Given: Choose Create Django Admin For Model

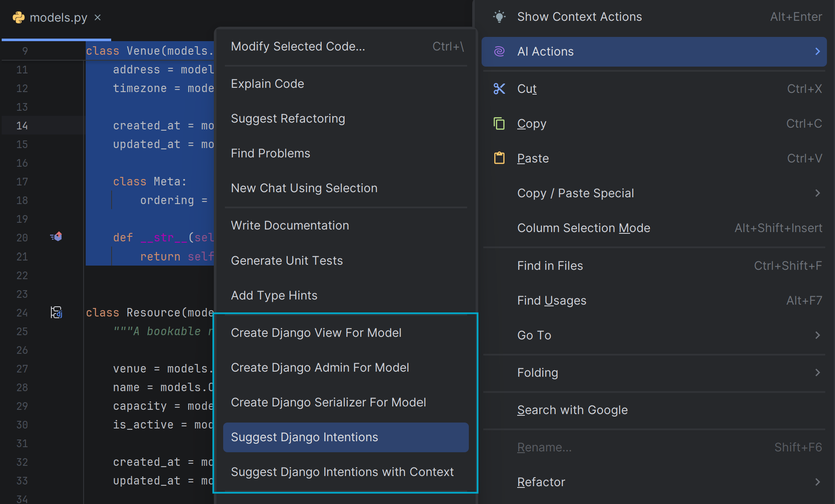Looking at the screenshot, I should pos(346,367).
